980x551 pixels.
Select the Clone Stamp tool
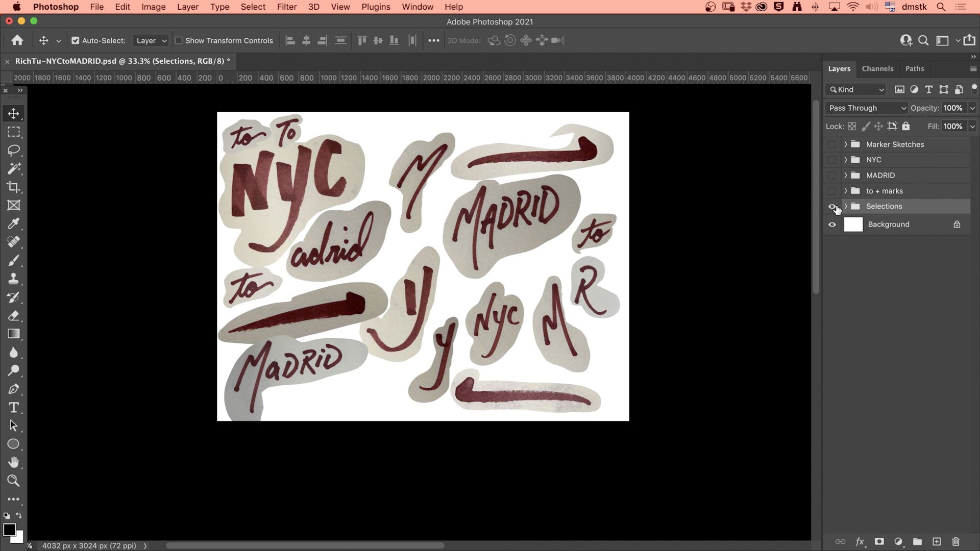click(x=14, y=279)
